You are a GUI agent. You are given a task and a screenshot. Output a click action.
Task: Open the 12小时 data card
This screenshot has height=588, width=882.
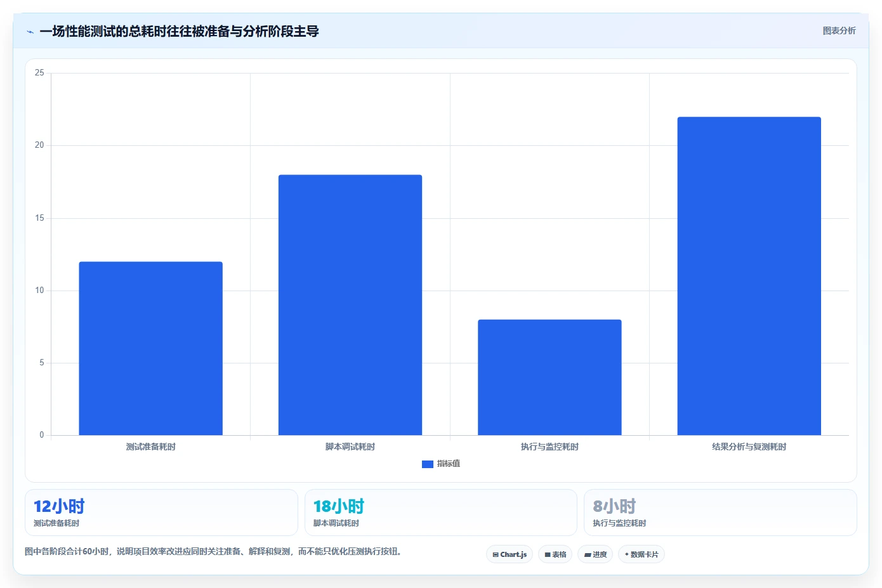pos(161,513)
